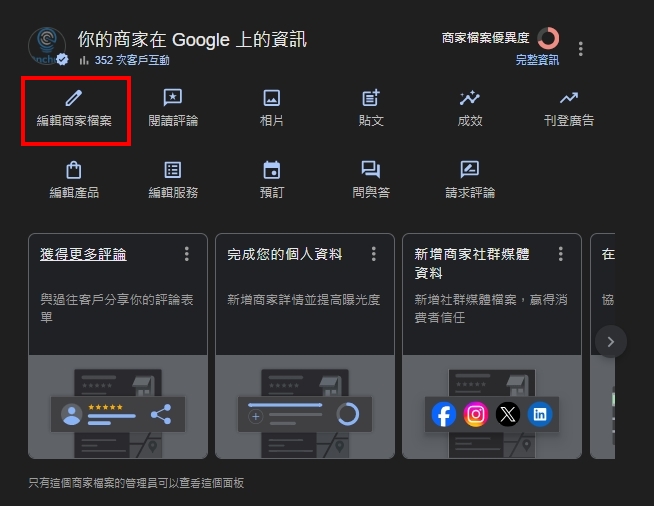Viewport: 654px width, 506px height.
Task: Click the review sharing illustration thumbnail
Action: click(x=118, y=407)
